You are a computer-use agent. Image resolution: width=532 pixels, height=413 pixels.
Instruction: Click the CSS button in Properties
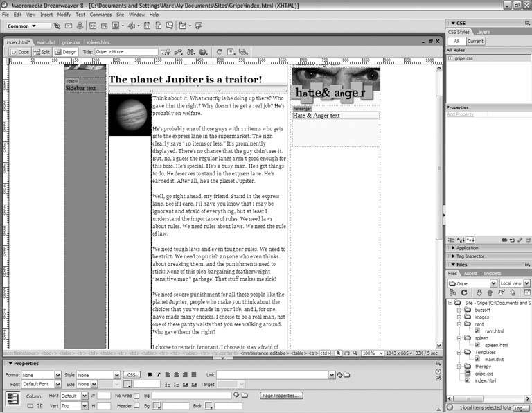coord(132,375)
